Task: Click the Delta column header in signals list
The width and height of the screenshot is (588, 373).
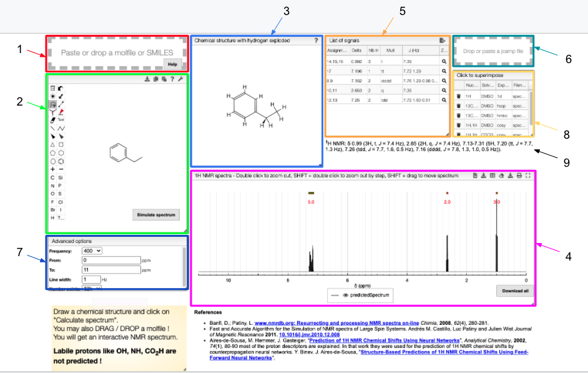Action: 358,51
